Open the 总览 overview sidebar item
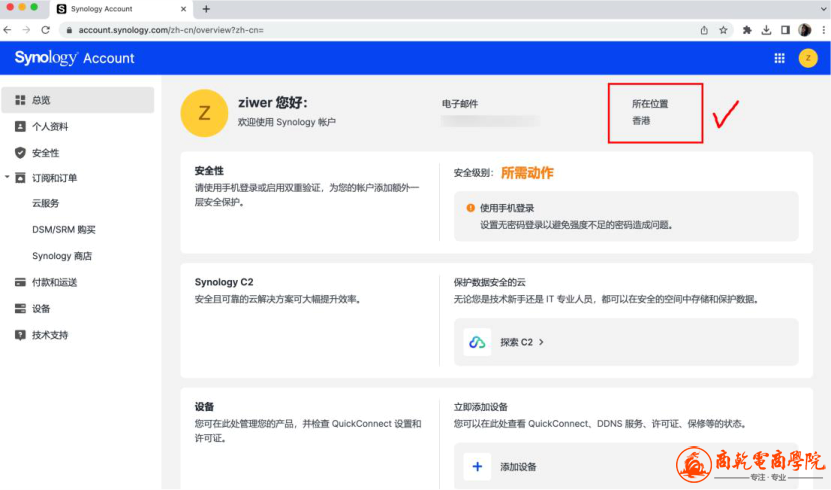831x490 pixels. (78, 100)
